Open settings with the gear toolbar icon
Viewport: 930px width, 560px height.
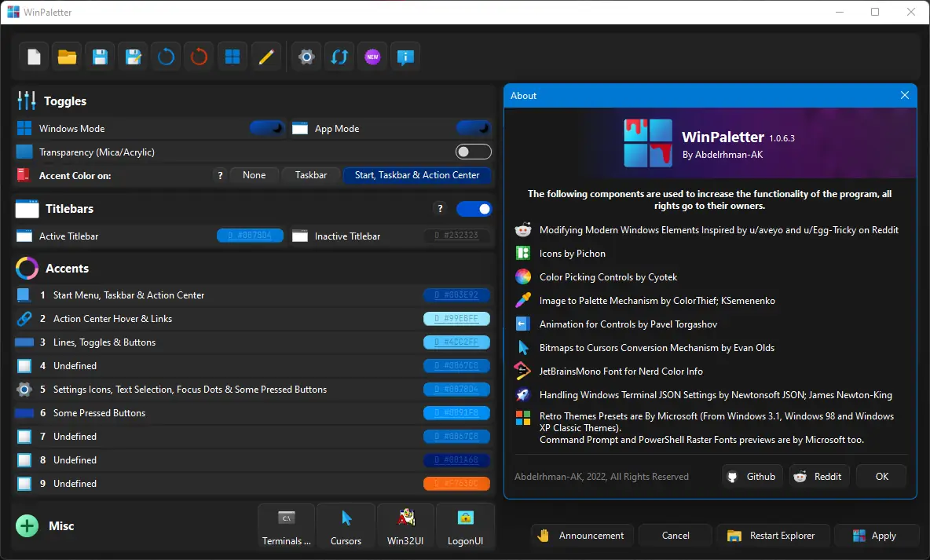point(307,57)
